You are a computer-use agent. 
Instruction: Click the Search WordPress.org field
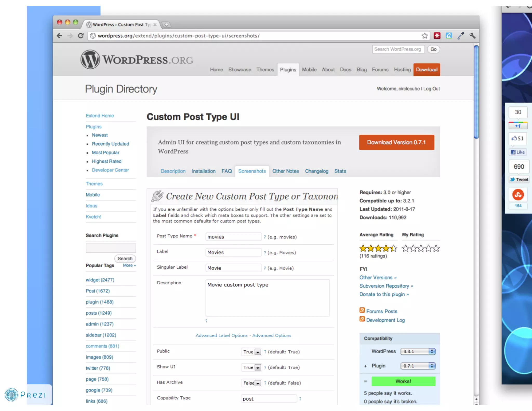click(398, 49)
